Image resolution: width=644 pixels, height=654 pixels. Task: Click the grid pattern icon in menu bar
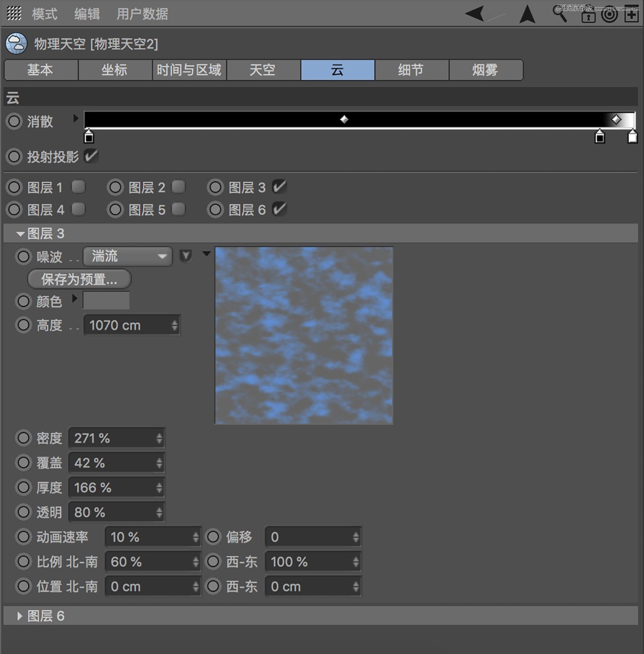click(x=14, y=14)
